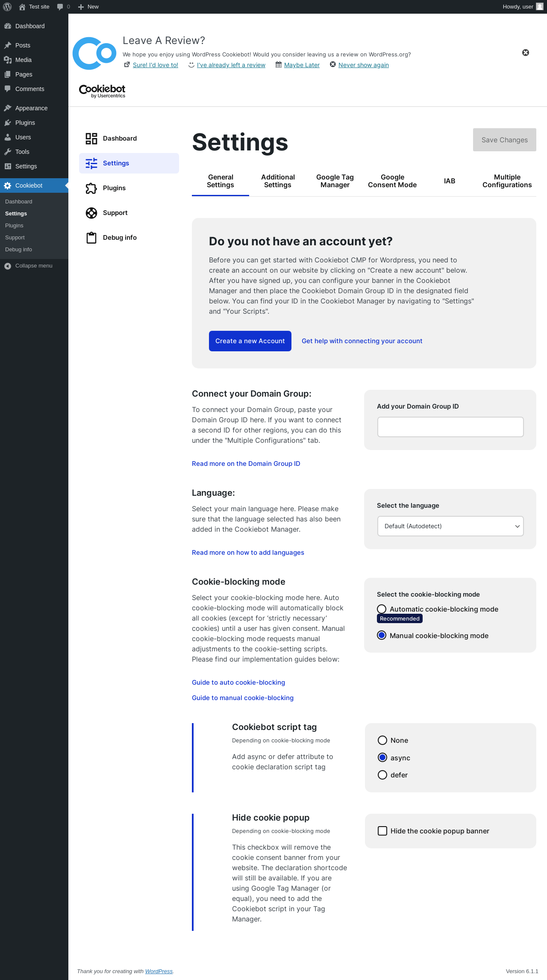Select None script tag option
This screenshot has height=980, width=547.
pos(382,740)
